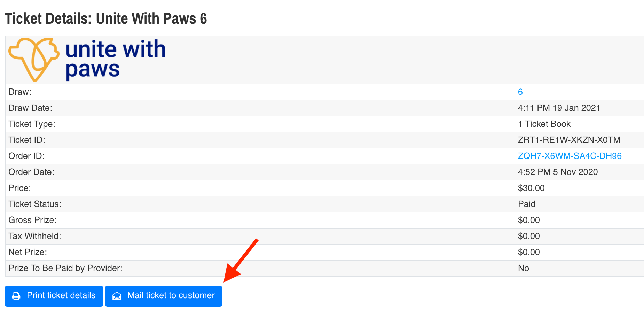The width and height of the screenshot is (644, 317).
Task: Click the 'unite with paws' logo text
Action: [x=115, y=59]
